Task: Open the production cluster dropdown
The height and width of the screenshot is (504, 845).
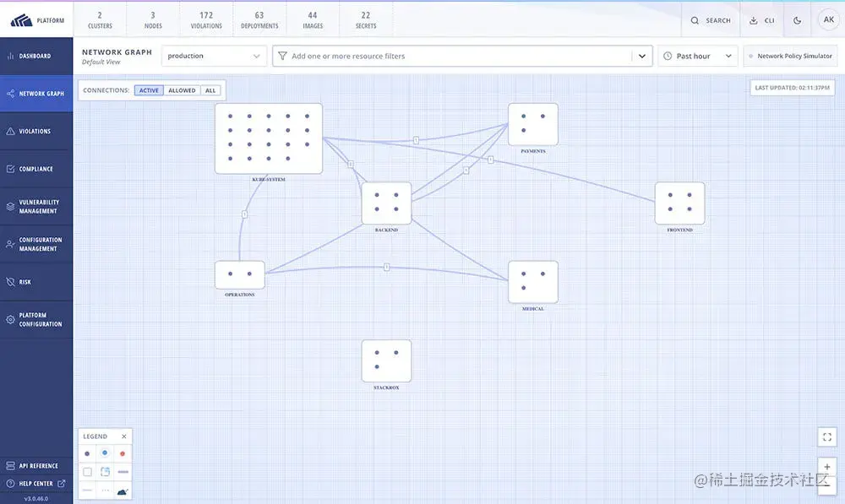Action: pyautogui.click(x=214, y=56)
